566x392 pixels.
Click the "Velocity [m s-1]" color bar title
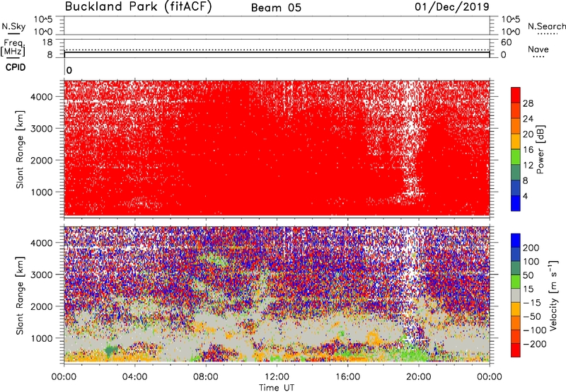553,295
